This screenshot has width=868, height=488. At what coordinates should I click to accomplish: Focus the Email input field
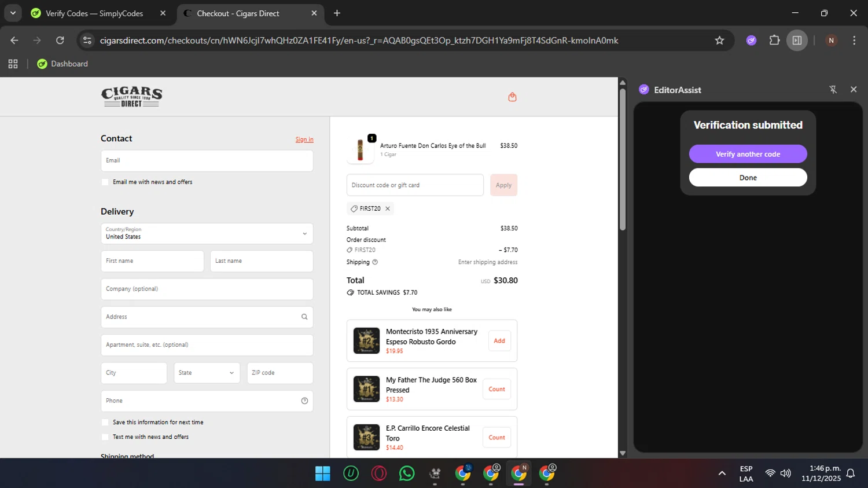[x=207, y=161]
